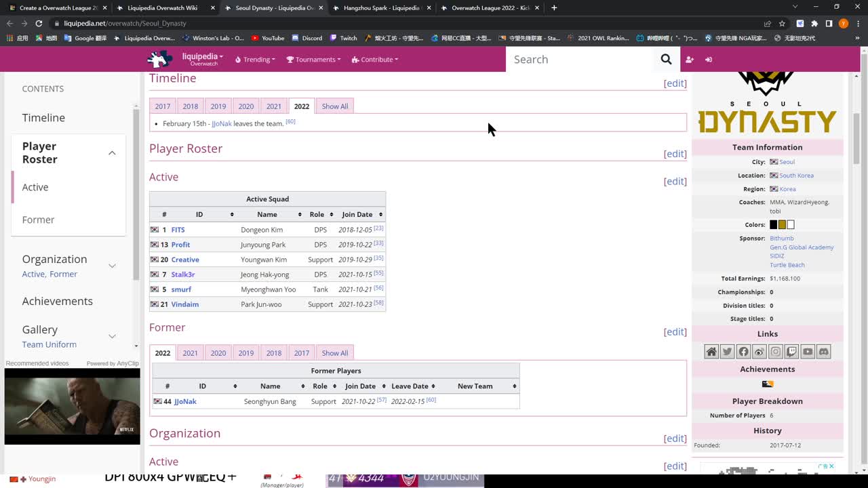The image size is (868, 488).
Task: Expand the Organization contents section
Action: (112, 266)
